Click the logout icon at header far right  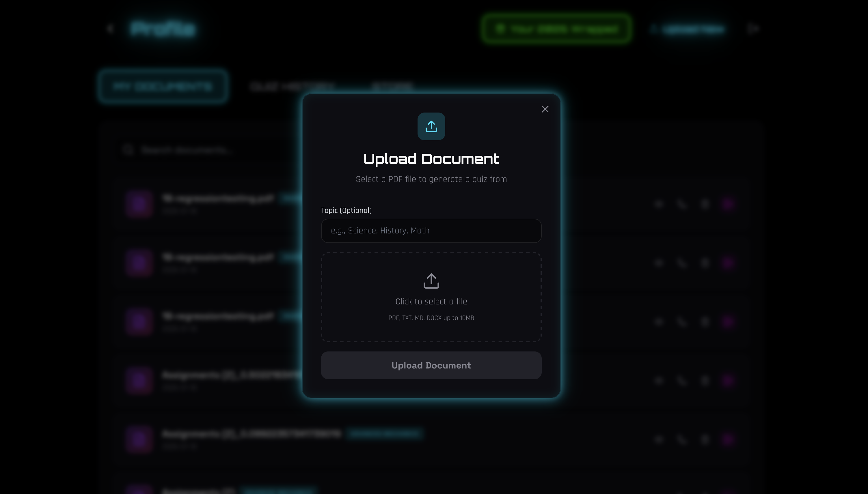click(x=753, y=29)
